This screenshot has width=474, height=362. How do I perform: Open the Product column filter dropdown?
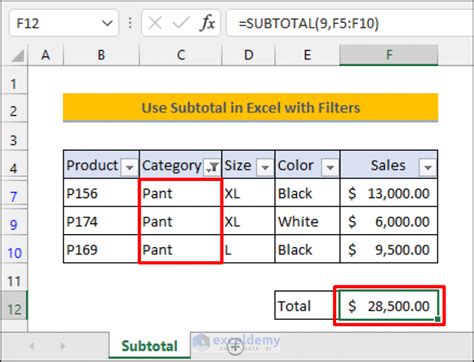(x=129, y=167)
